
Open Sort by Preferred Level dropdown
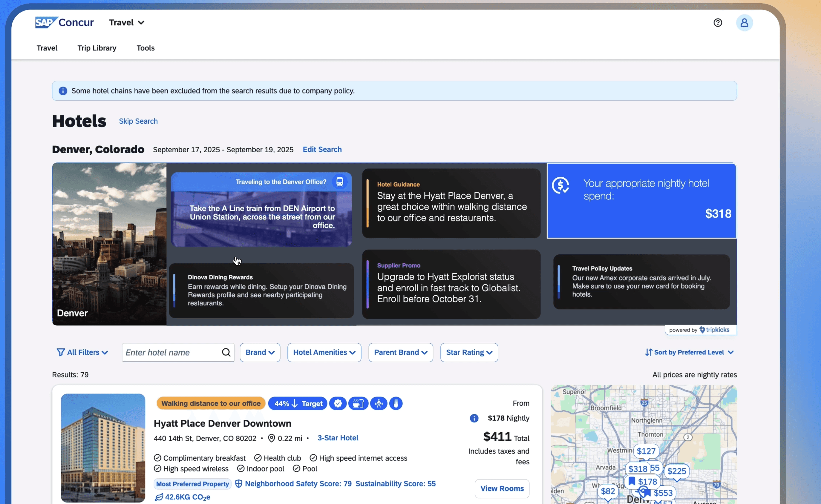click(x=689, y=352)
